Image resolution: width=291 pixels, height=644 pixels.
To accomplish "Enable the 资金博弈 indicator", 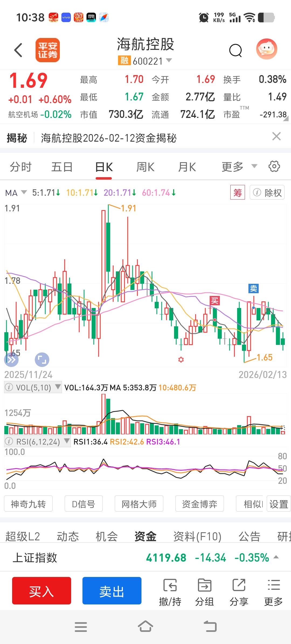I will point(200,504).
